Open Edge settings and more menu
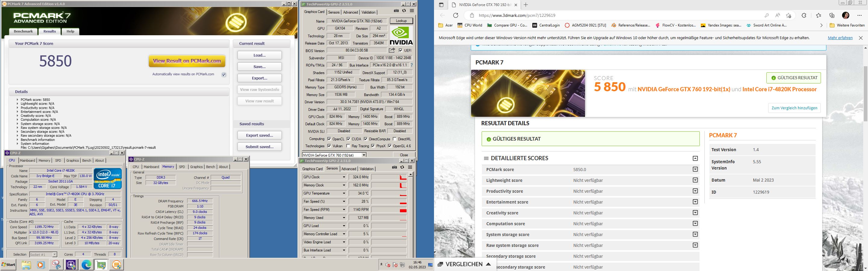Screen dimensions: 868x271 [860, 15]
